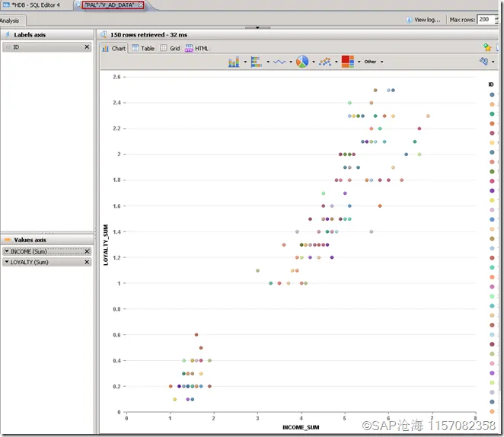This screenshot has width=504, height=437.
Task: Click the Labels axis header icon
Action: [8, 34]
